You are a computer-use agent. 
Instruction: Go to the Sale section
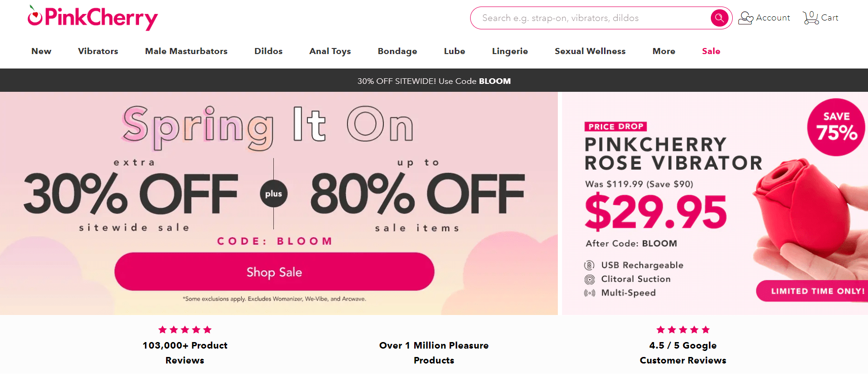[711, 51]
